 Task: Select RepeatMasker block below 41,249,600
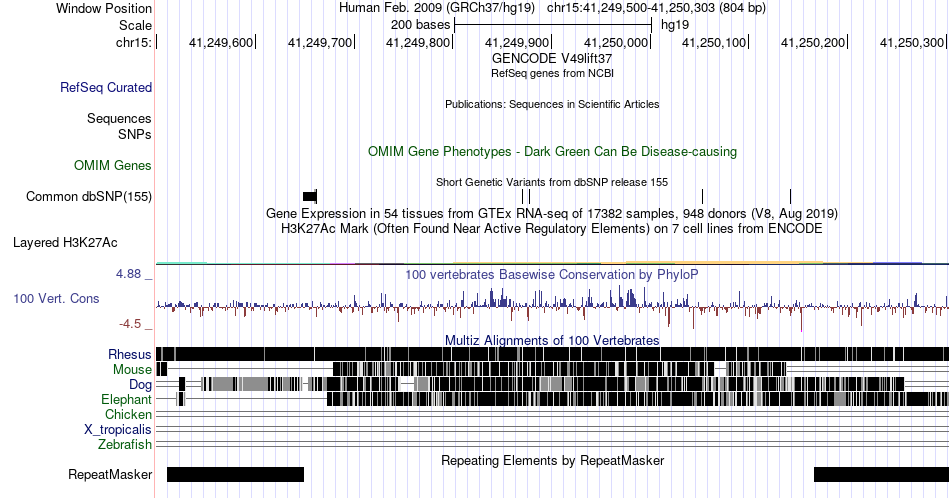click(x=235, y=474)
